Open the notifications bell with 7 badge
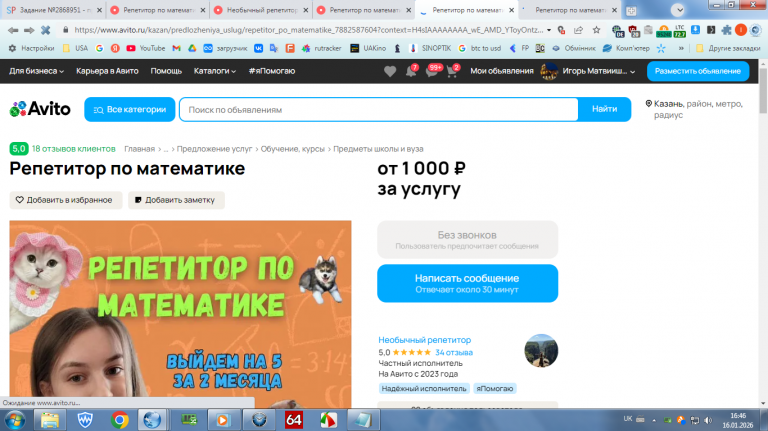Image resolution: width=768 pixels, height=431 pixels. coord(411,71)
